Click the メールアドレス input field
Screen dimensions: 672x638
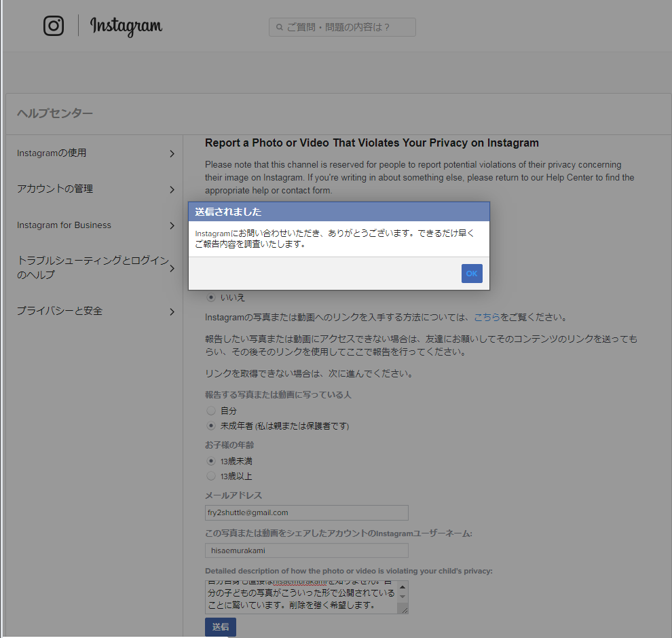306,513
